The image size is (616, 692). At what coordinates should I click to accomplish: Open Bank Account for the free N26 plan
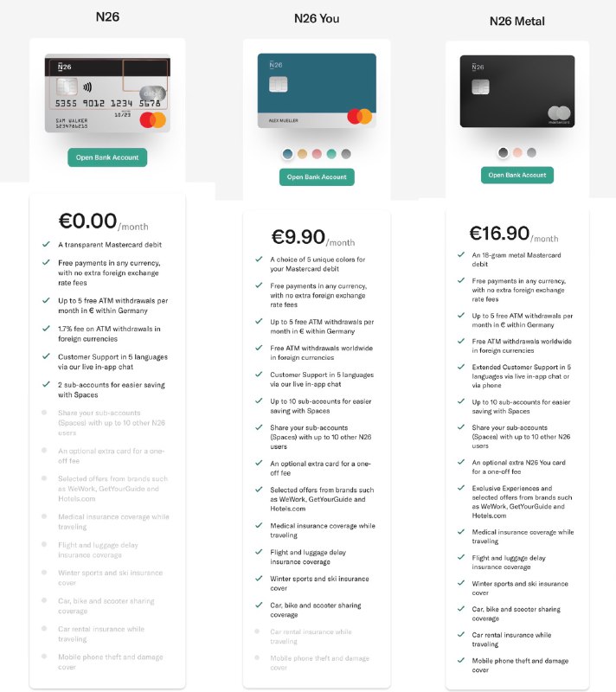pos(107,157)
